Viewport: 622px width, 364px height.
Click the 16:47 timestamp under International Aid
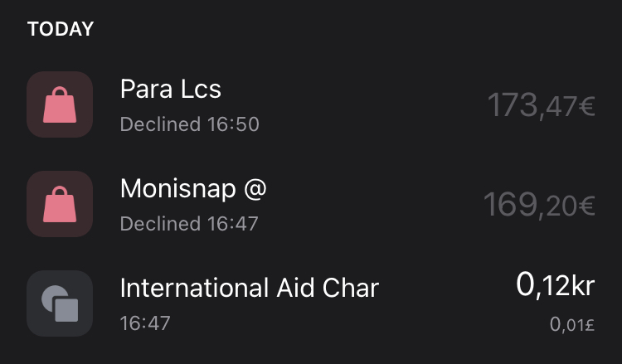click(145, 323)
